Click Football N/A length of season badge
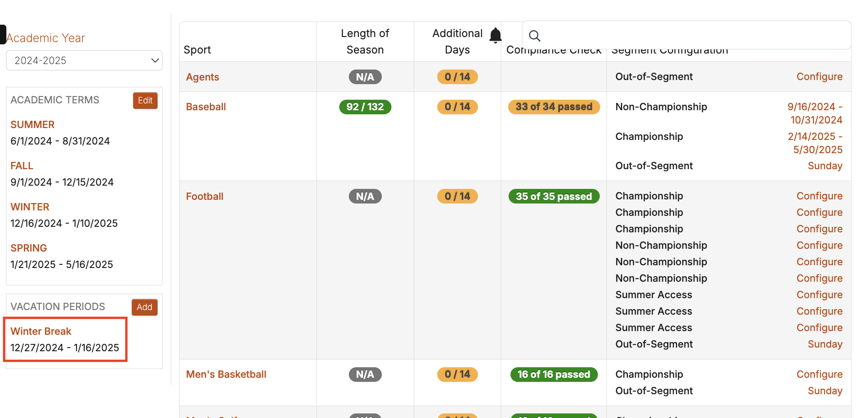 coord(365,196)
